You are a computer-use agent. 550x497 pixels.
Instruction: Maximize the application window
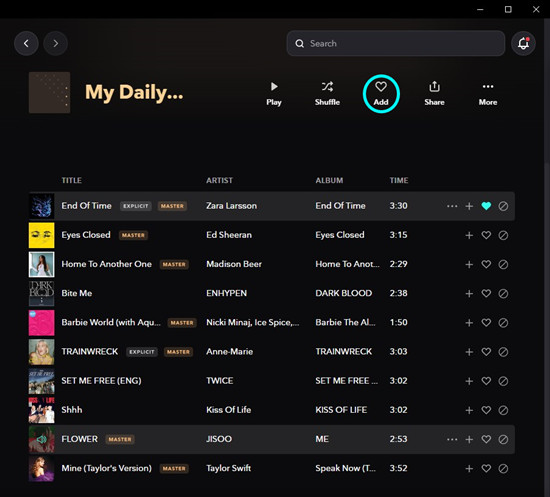508,9
